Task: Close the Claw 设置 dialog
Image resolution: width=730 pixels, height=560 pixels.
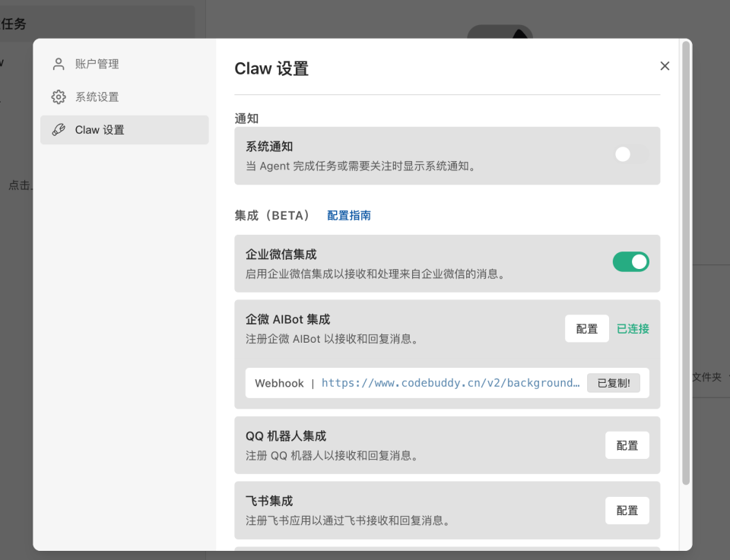Action: click(x=665, y=65)
